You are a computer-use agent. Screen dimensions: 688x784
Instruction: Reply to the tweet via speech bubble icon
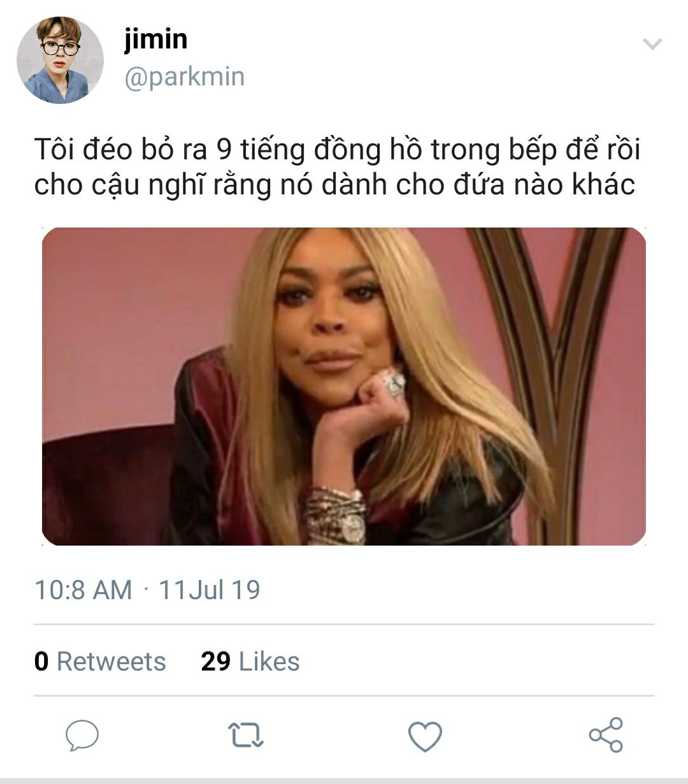point(82,736)
